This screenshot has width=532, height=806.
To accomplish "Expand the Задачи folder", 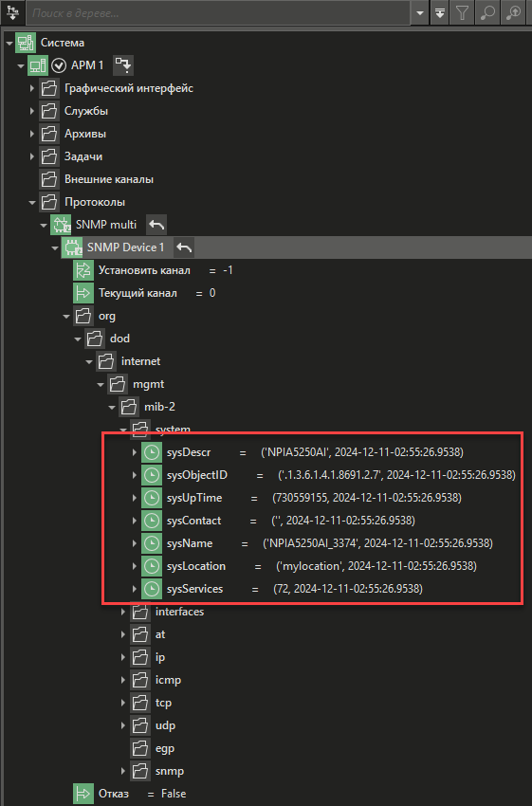I will pyautogui.click(x=32, y=156).
